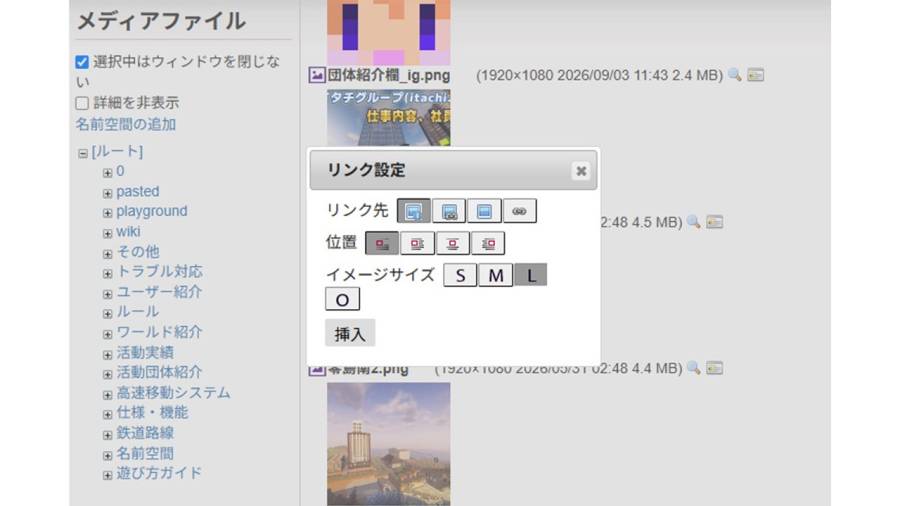Open the ユーザー紹介 namespace link
900x506 pixels.
[x=159, y=291]
